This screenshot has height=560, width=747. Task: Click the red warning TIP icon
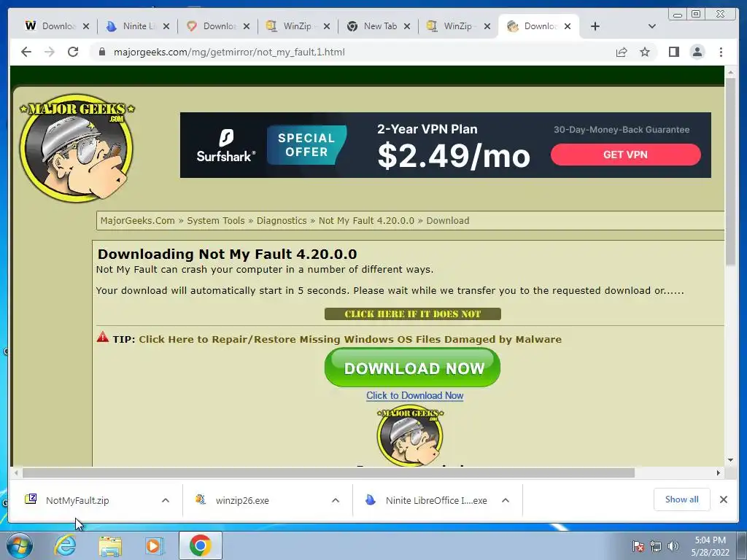click(x=102, y=338)
